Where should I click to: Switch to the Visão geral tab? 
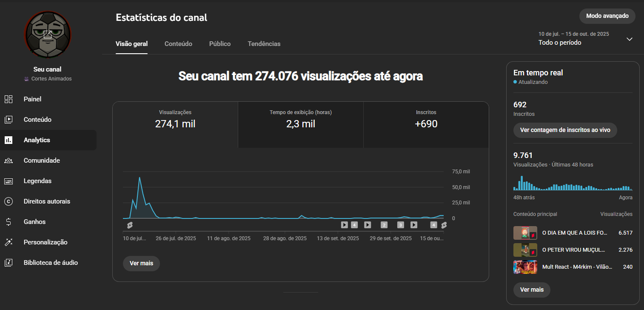tap(131, 44)
